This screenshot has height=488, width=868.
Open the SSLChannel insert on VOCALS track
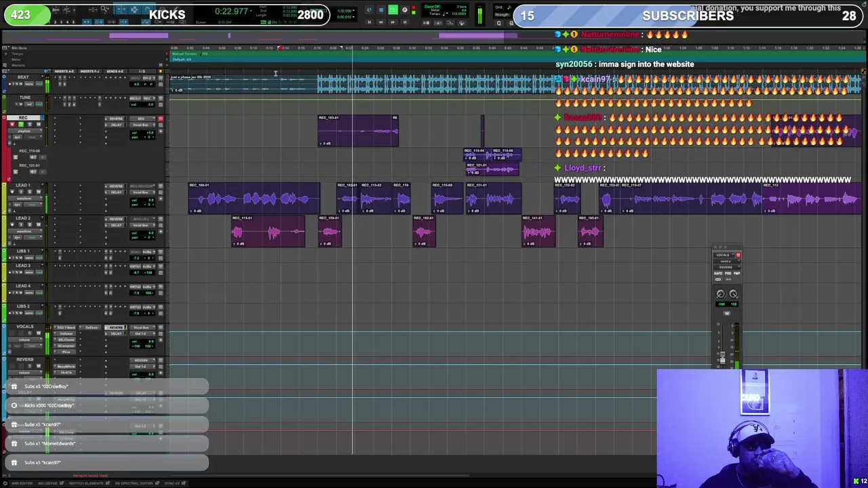coord(65,340)
